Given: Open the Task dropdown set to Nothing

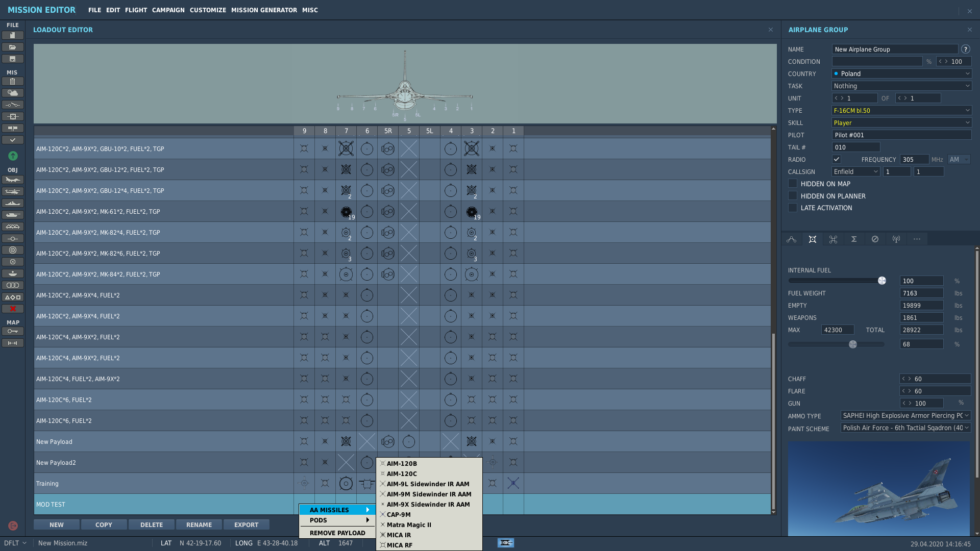Looking at the screenshot, I should point(901,86).
